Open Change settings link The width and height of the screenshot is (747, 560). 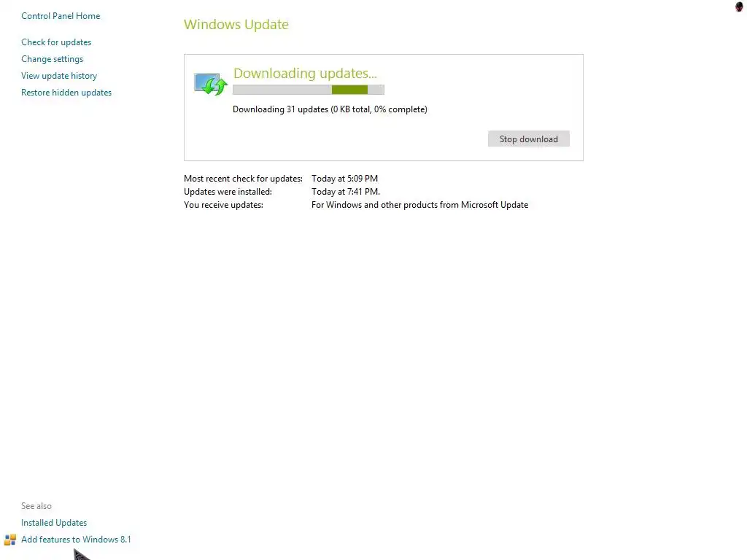pyautogui.click(x=52, y=58)
